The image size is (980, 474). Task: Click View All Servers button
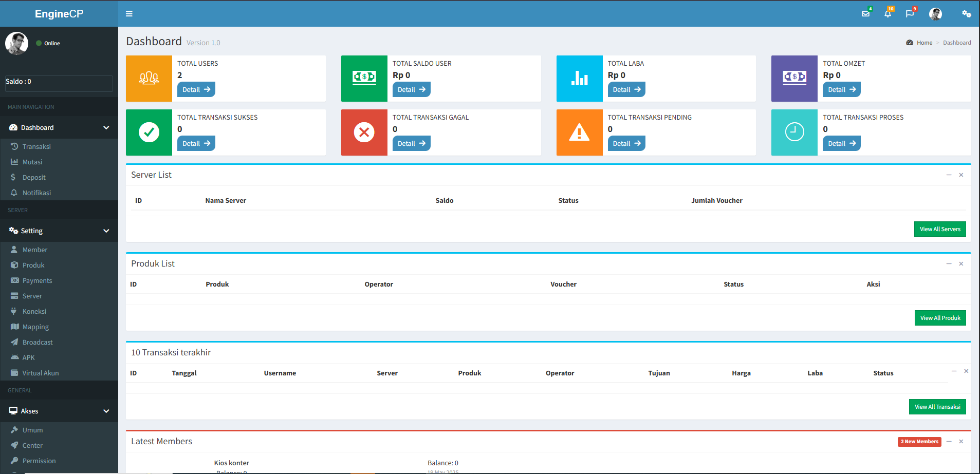tap(940, 229)
